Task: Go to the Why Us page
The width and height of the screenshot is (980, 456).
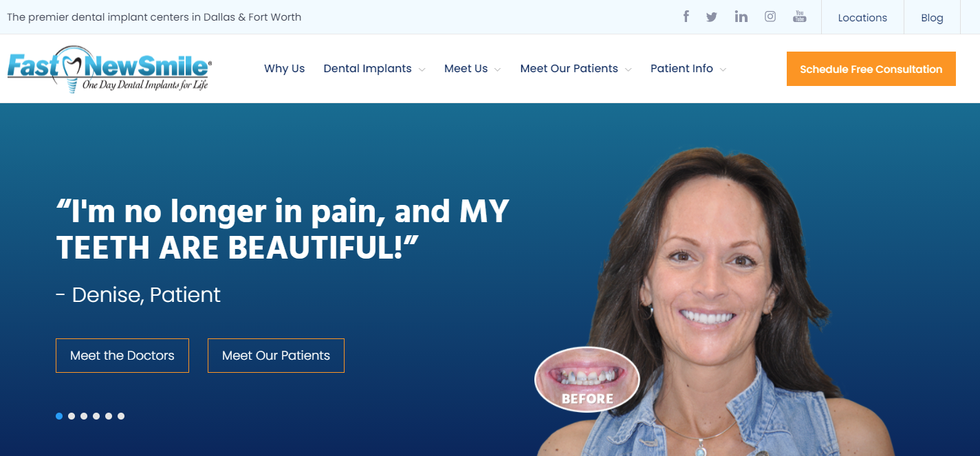Action: click(284, 69)
